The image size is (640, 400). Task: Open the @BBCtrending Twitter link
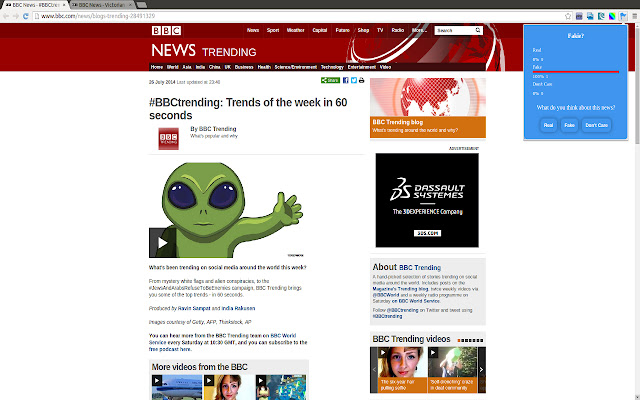tap(402, 310)
